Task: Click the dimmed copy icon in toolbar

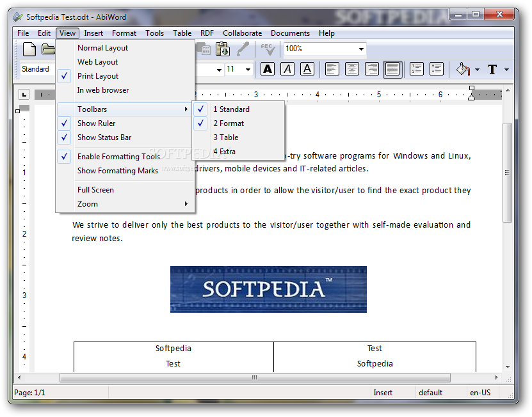Action: pyautogui.click(x=204, y=49)
